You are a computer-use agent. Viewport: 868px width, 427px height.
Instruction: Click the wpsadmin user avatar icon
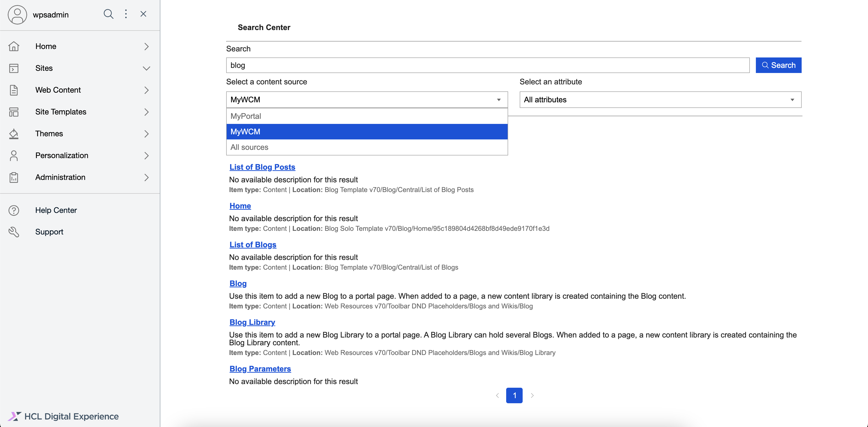point(17,15)
